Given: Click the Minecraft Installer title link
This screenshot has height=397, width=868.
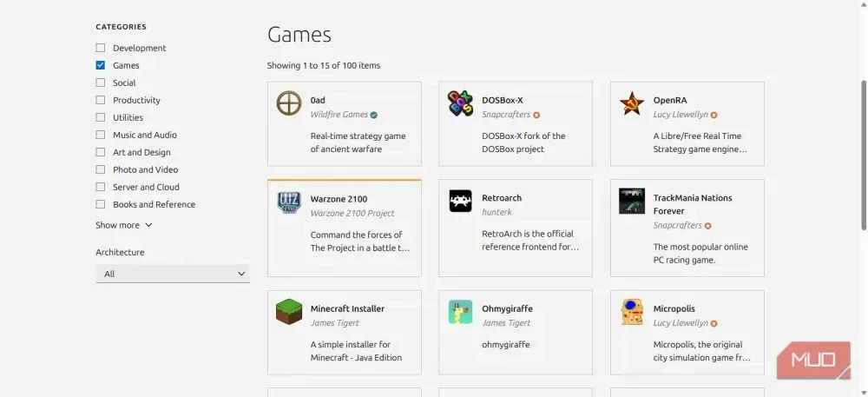Looking at the screenshot, I should coord(347,308).
